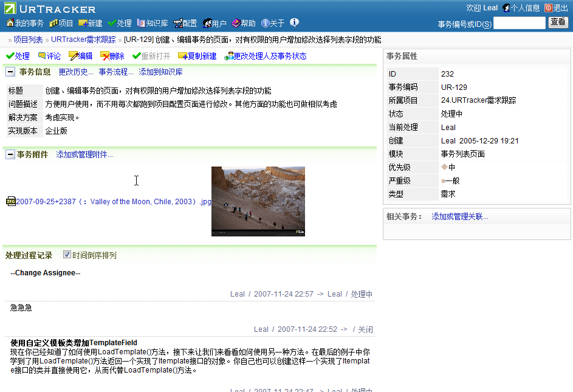The width and height of the screenshot is (573, 392).
Task: Click the grayed 重新打开 checkmark icon
Action: pyautogui.click(x=137, y=55)
